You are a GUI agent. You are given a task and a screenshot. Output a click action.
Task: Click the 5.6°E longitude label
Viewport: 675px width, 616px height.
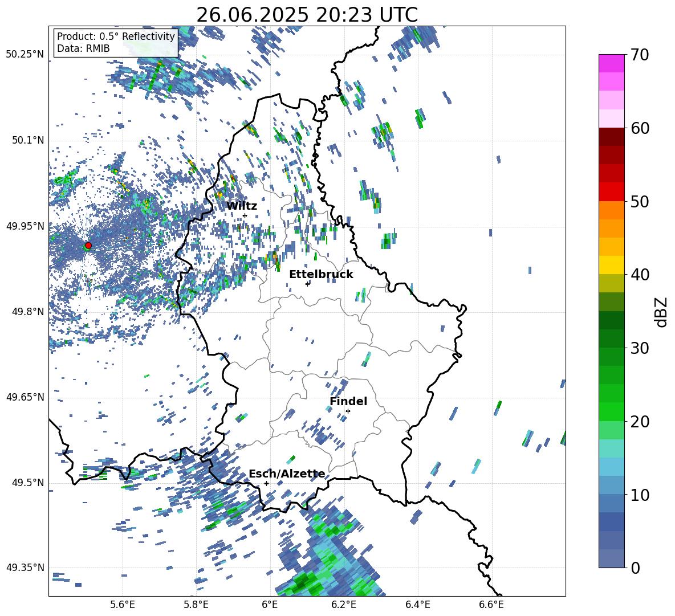123,605
